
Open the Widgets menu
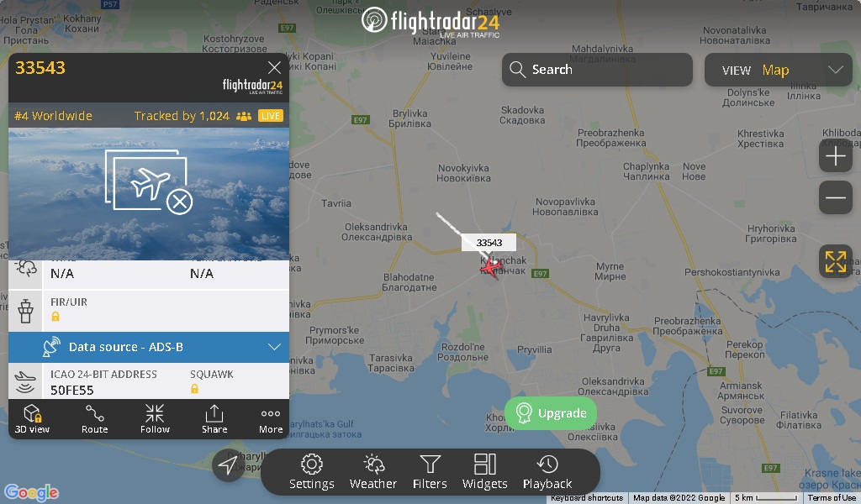(485, 471)
